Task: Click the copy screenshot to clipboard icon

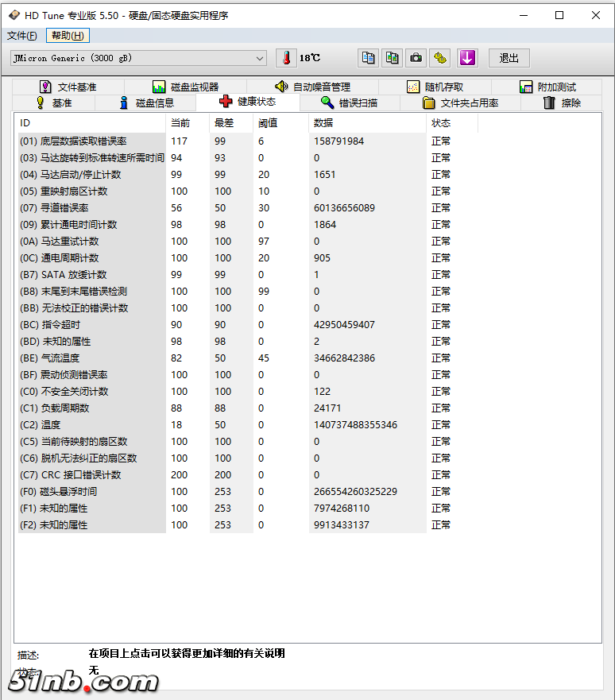Action: pos(392,58)
